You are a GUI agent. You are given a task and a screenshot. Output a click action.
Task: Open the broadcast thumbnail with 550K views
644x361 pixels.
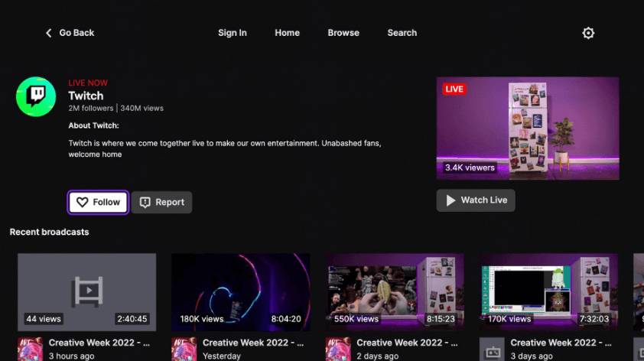point(395,292)
